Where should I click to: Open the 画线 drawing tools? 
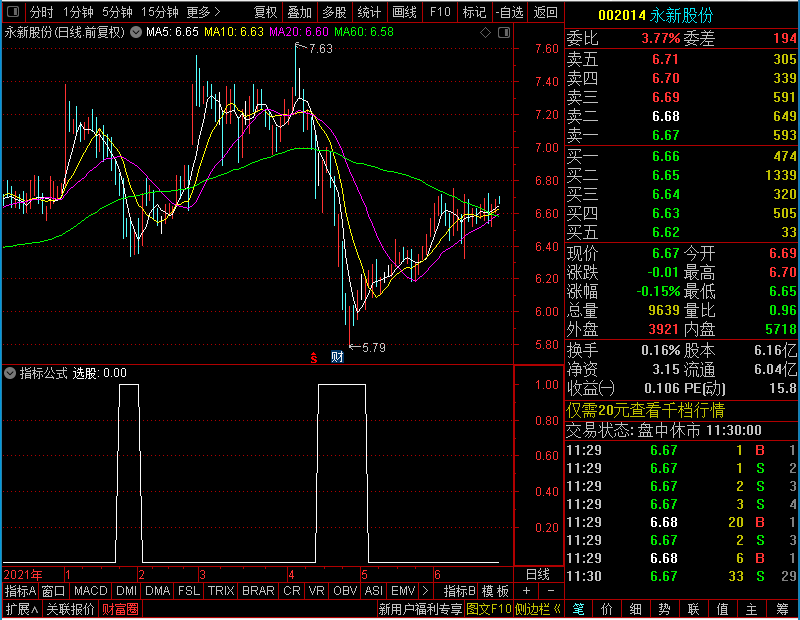point(404,12)
